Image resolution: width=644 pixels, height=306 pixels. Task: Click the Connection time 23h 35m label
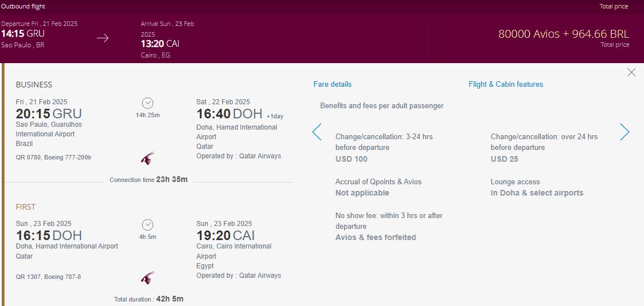(x=149, y=180)
